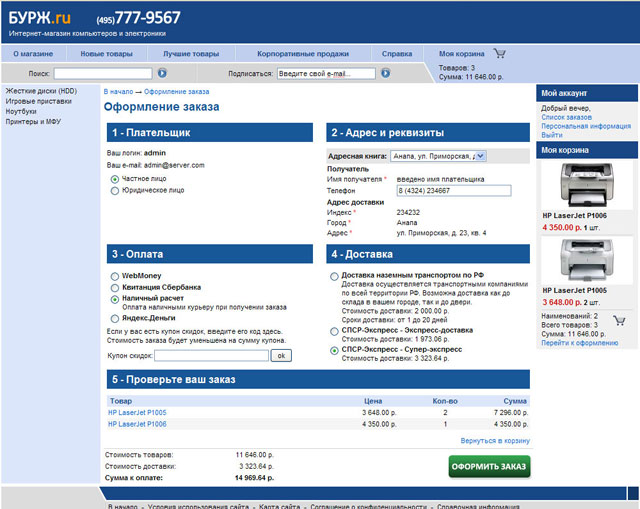Open the Новые товары menu
Image resolution: width=640 pixels, height=509 pixels.
point(106,53)
